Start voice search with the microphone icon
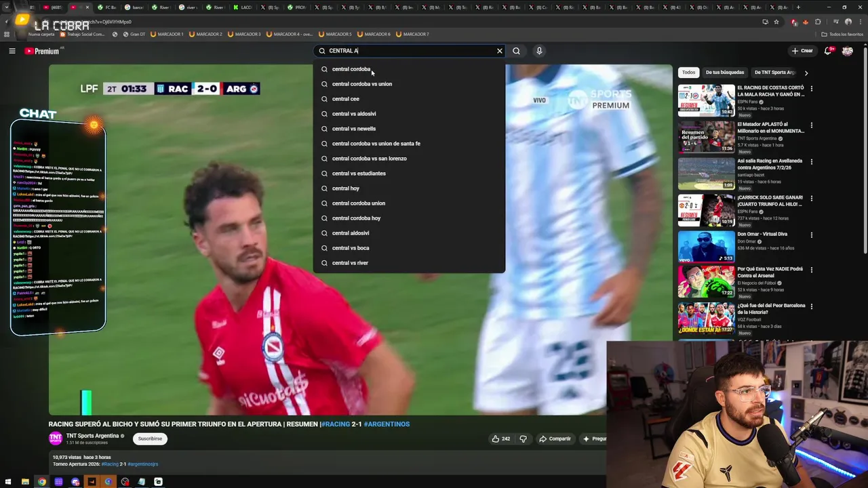The image size is (868, 488). pos(539,51)
